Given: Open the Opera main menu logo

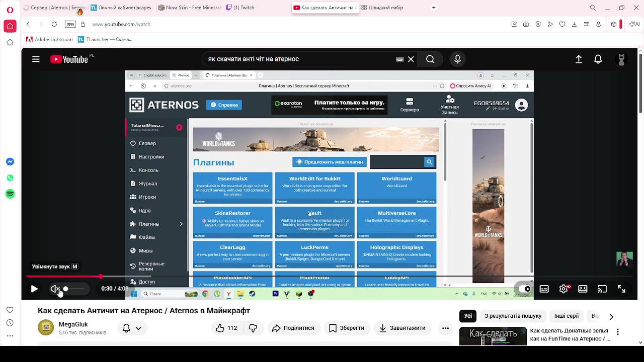Looking at the screenshot, I should pos(10,9).
